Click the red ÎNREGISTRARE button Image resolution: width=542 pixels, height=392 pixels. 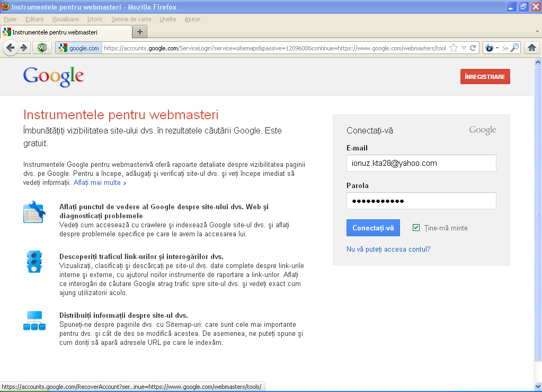(x=485, y=77)
